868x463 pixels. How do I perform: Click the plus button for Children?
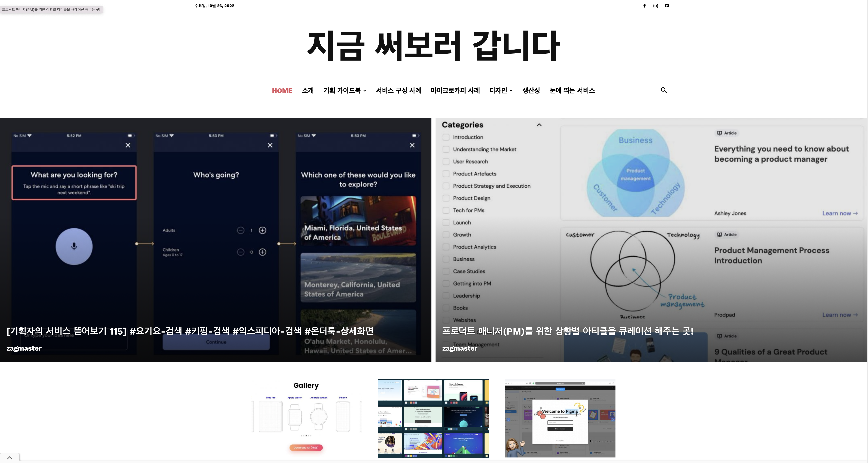click(x=262, y=252)
